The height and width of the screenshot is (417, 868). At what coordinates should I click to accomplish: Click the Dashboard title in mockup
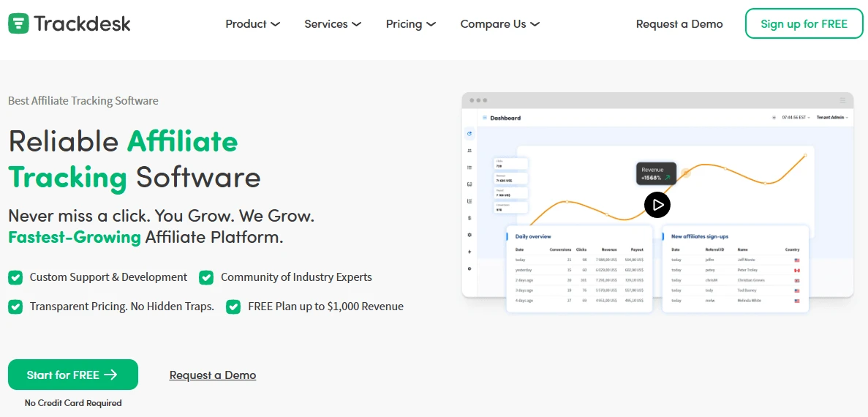click(505, 118)
